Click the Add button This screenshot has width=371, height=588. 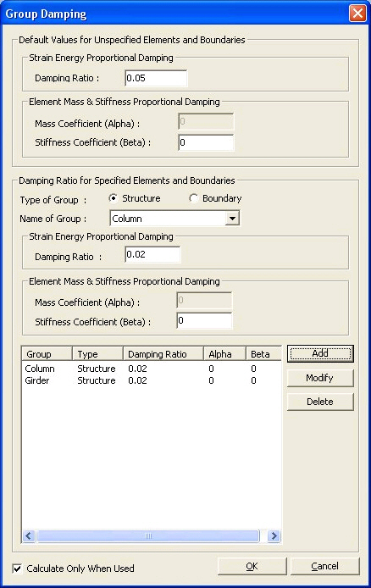point(320,353)
